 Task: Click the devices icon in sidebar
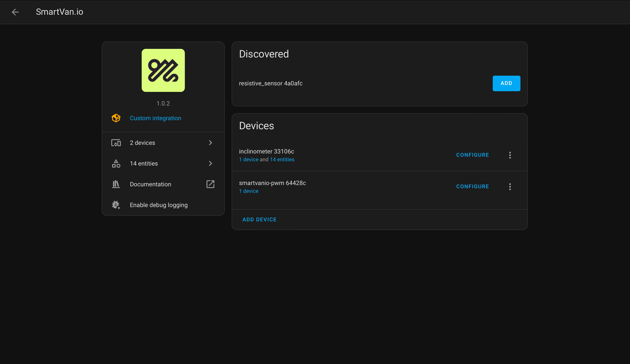[116, 143]
